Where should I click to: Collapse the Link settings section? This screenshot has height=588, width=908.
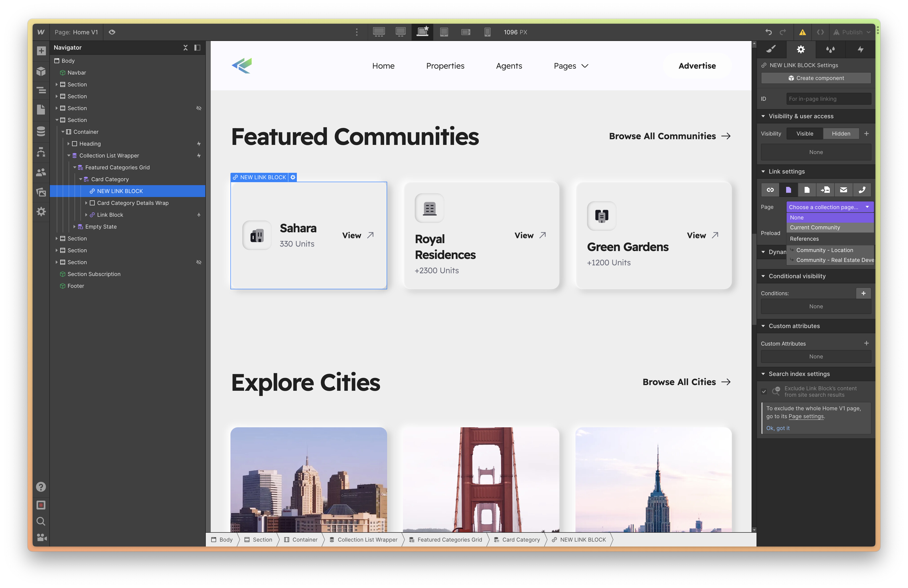(763, 171)
